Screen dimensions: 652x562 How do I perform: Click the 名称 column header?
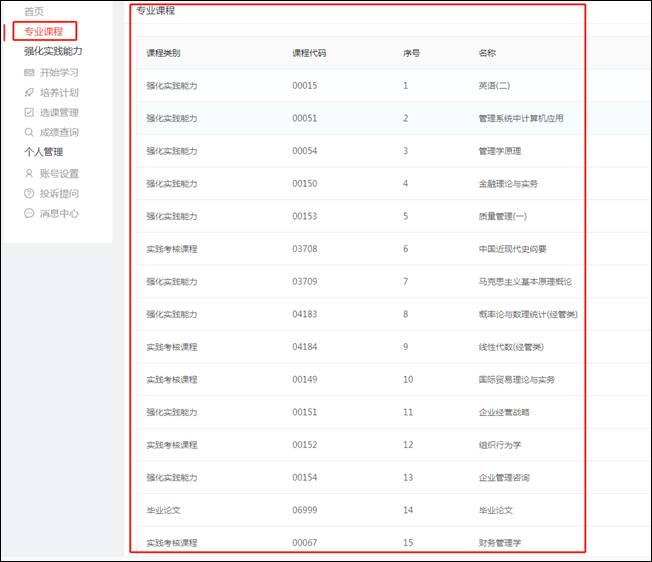click(x=488, y=52)
